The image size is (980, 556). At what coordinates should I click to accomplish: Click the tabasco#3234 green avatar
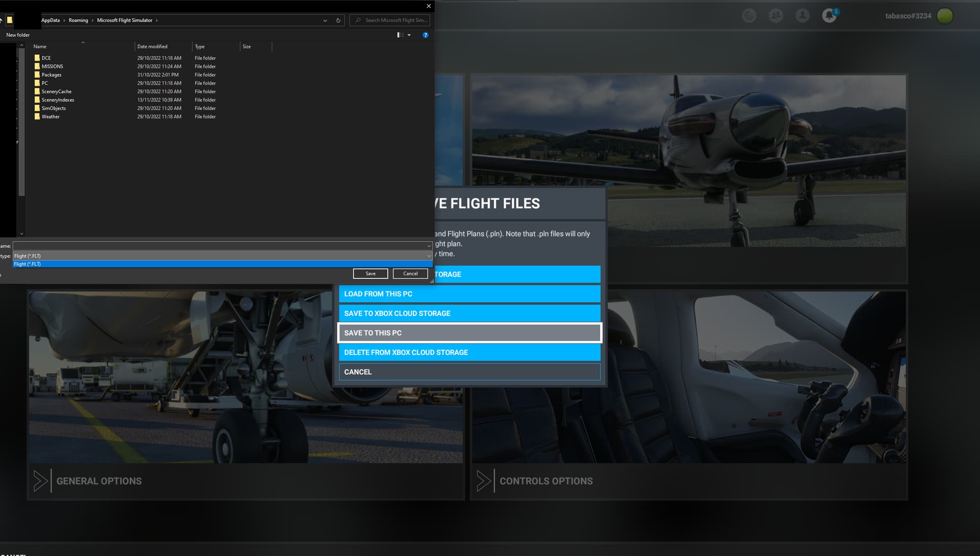(x=945, y=16)
